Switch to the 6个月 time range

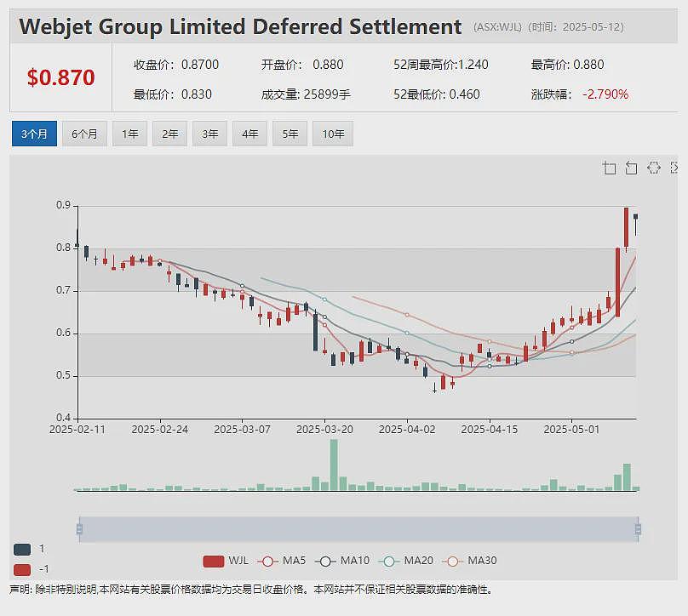[84, 134]
